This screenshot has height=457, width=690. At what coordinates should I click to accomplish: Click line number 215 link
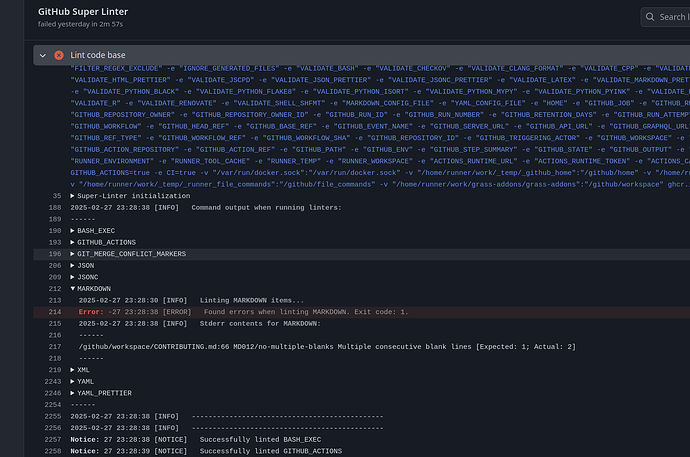tap(55, 323)
